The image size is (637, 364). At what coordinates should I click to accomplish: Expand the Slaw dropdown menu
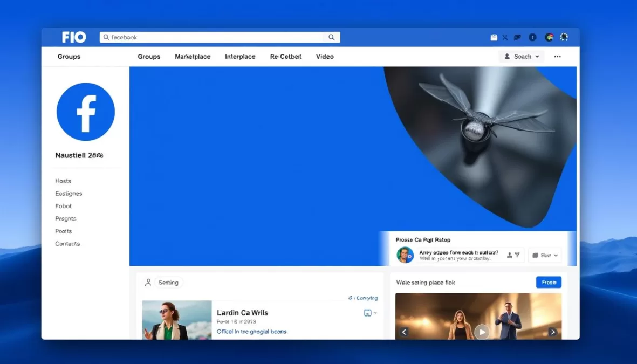[545, 255]
